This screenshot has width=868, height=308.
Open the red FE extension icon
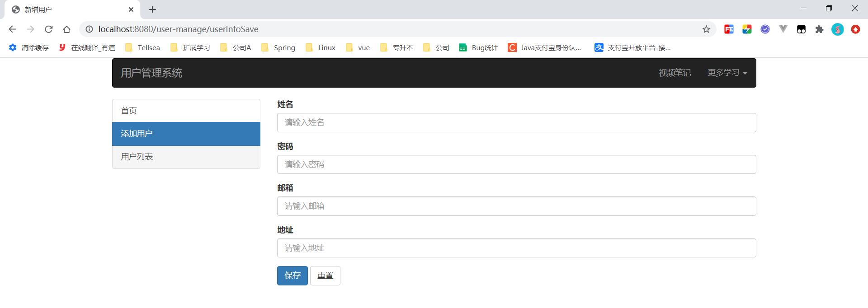coord(729,29)
